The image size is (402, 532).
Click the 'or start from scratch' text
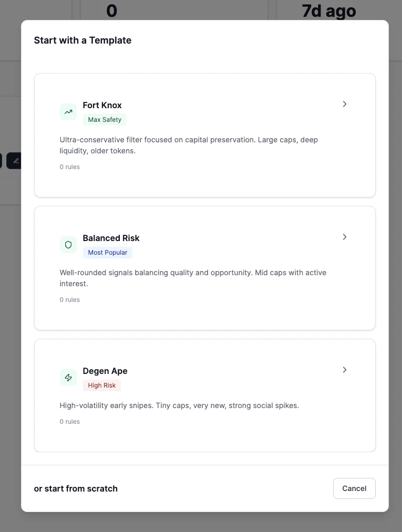click(x=76, y=488)
